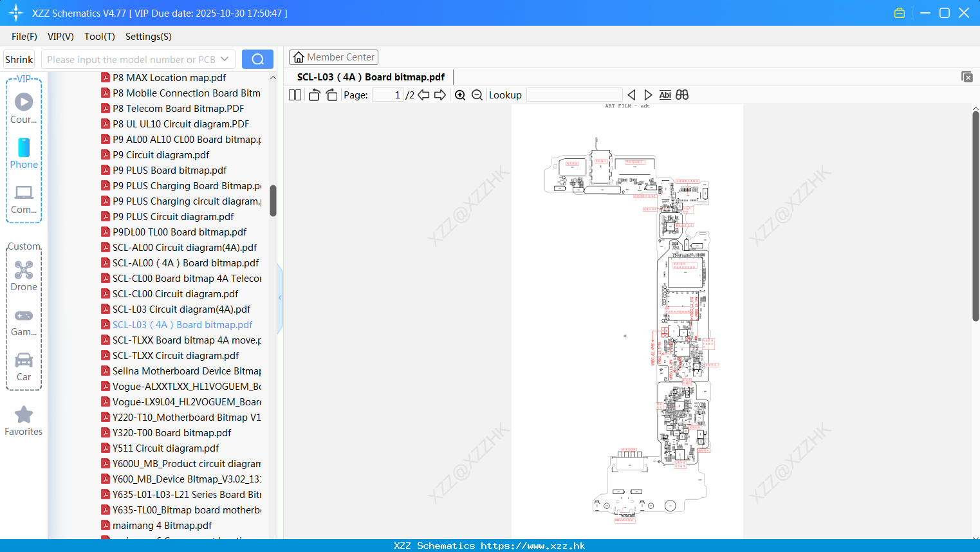Open P8 Mobile Connection Board Bitmap
The height and width of the screenshot is (552, 980).
tap(187, 93)
